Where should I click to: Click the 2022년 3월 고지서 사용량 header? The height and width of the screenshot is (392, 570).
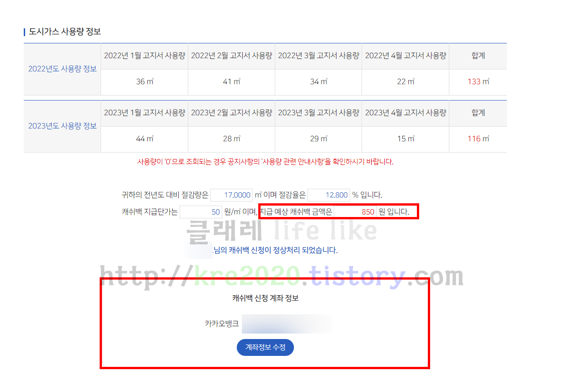pos(319,56)
